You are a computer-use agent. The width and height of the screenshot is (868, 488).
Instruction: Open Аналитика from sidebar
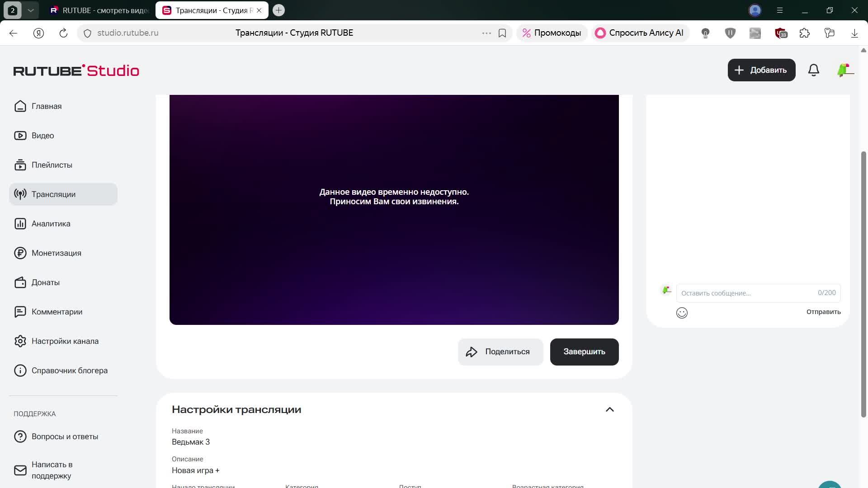(51, 224)
